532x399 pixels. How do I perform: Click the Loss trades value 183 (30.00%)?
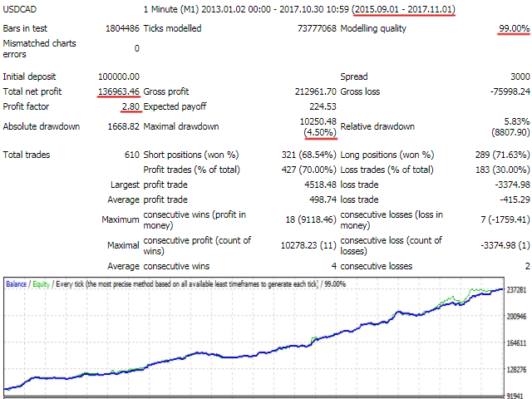(502, 170)
